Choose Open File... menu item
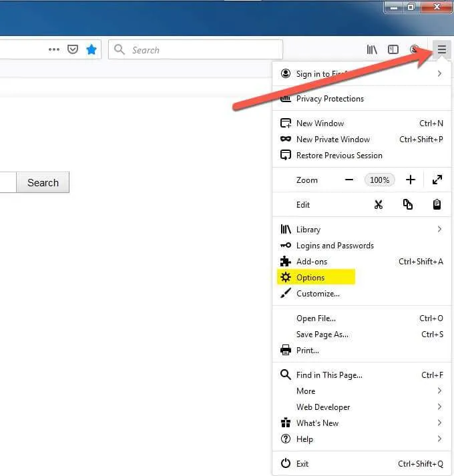 coord(361,318)
